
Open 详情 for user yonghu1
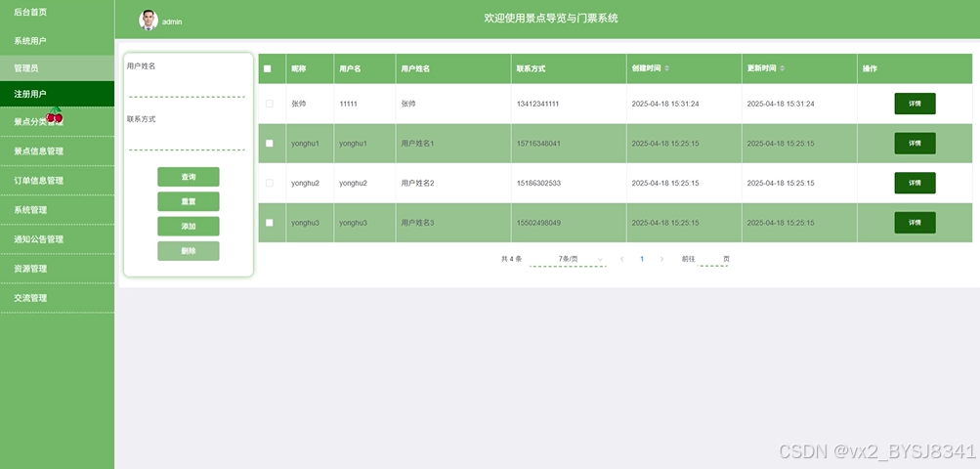click(915, 144)
